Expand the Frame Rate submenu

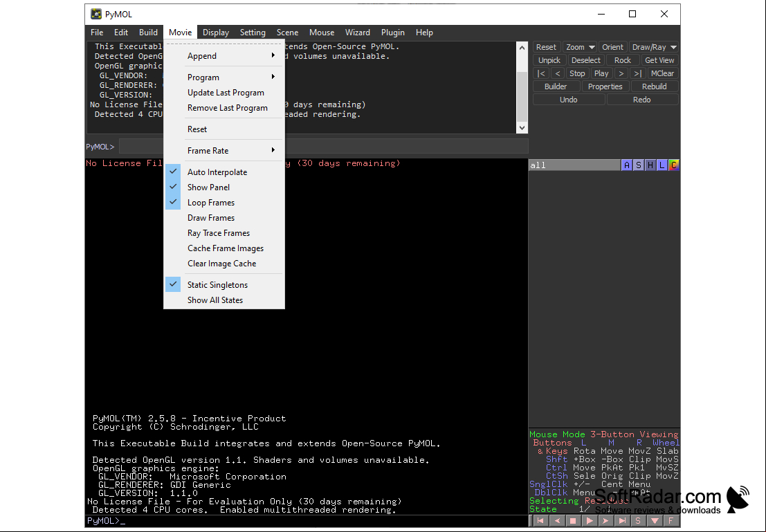tap(225, 150)
